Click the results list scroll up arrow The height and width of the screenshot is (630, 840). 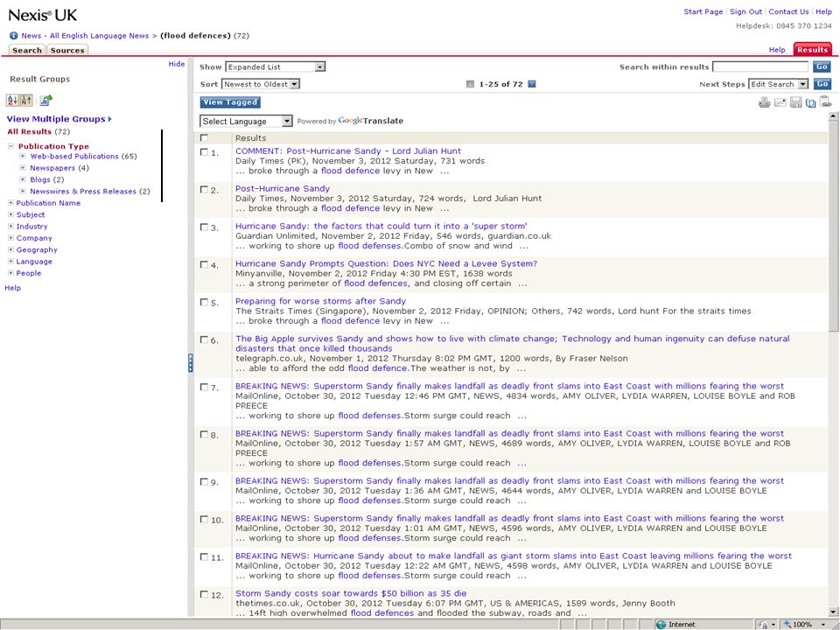pyautogui.click(x=834, y=116)
